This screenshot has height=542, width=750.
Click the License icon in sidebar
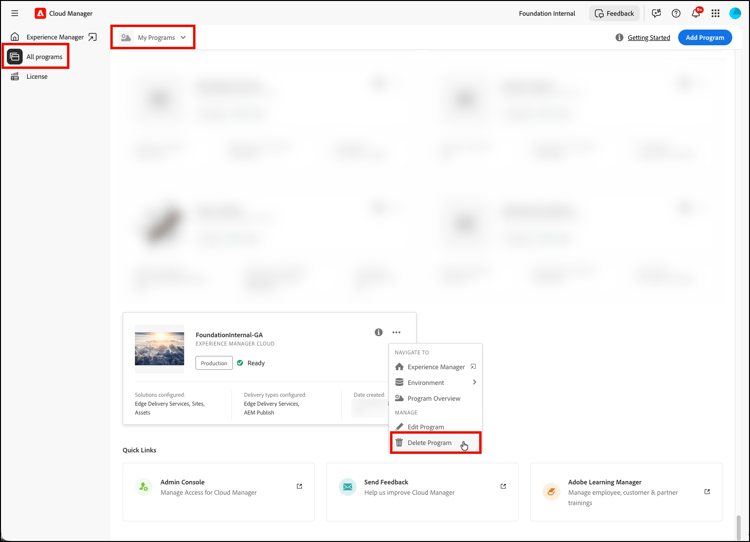point(15,77)
